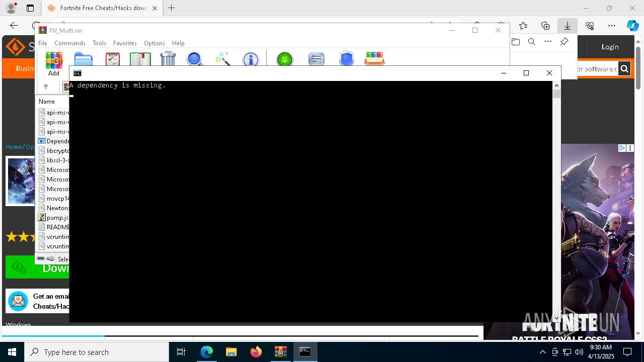The height and width of the screenshot is (362, 644).
Task: Click the SFX archive box icon
Action: (374, 59)
